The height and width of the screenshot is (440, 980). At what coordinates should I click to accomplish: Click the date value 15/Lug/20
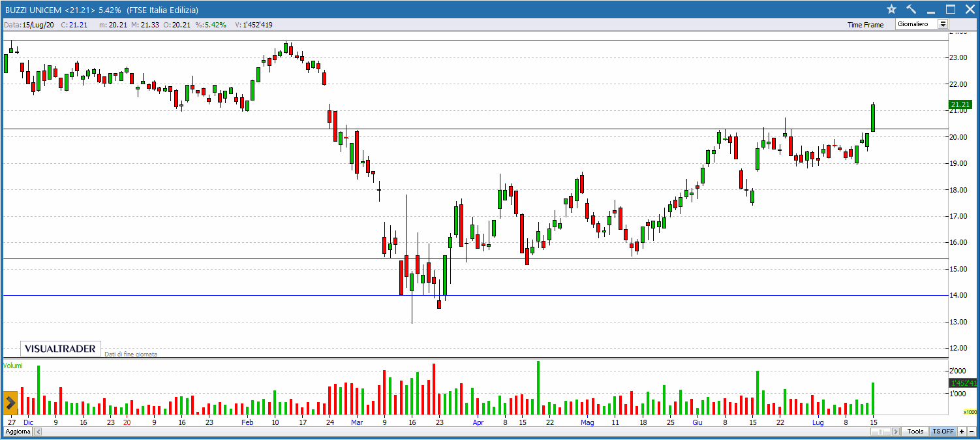click(x=38, y=25)
